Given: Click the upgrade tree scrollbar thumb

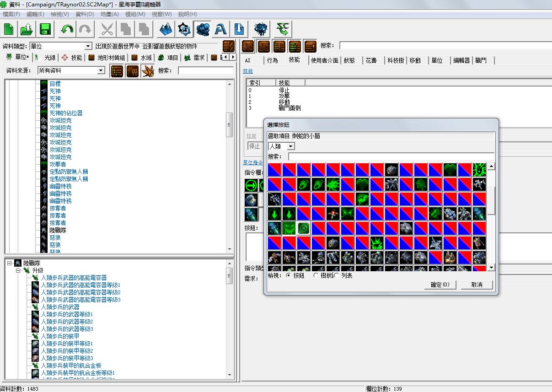Looking at the screenshot, I should (x=230, y=276).
